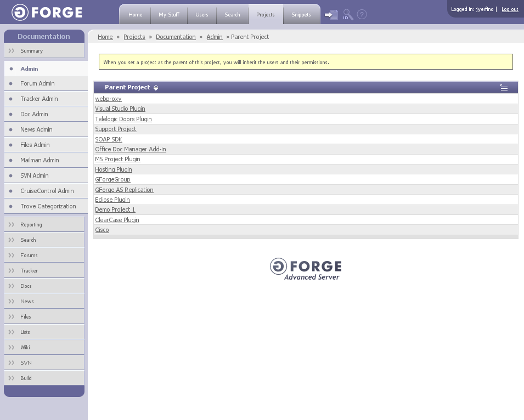Choose MS Project Plugin as parent project
Viewport: 524px width, 420px height.
[117, 159]
